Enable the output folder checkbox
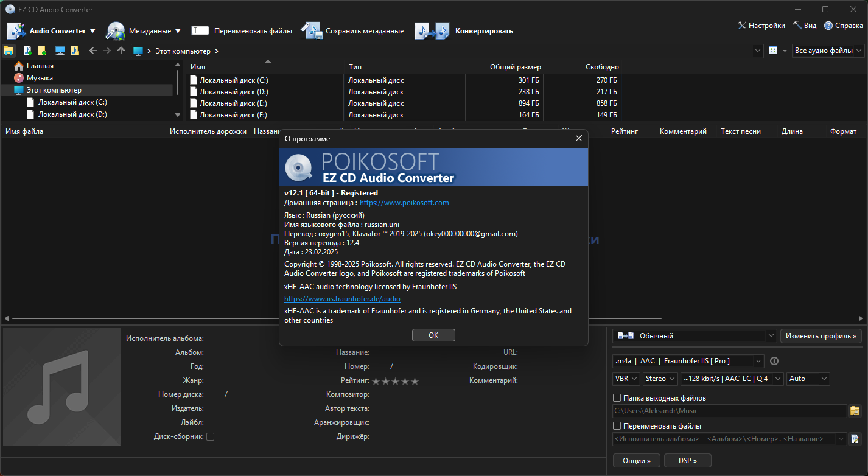868x476 pixels. [617, 398]
